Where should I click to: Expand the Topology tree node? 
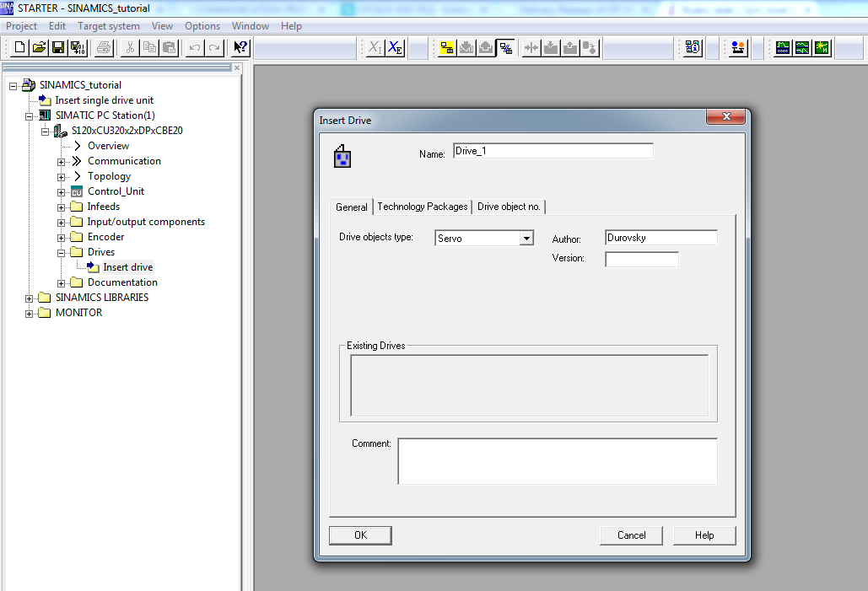coord(61,177)
